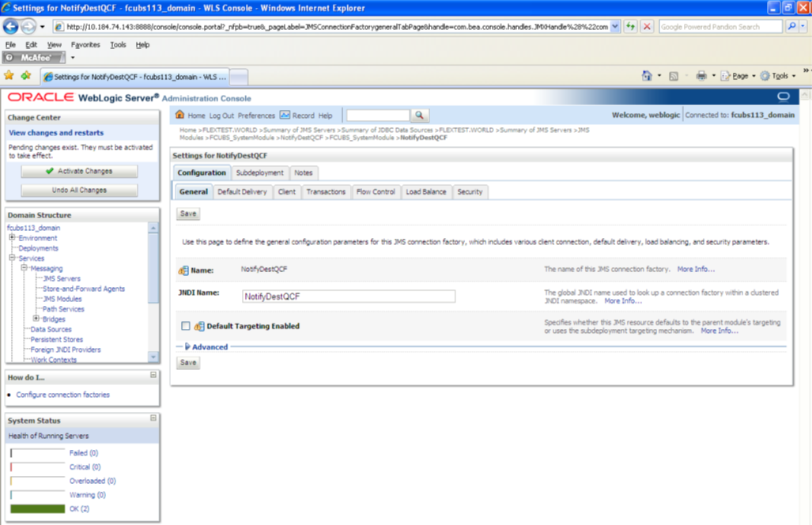Collapse the Services tree node
This screenshot has width=812, height=525.
point(11,258)
